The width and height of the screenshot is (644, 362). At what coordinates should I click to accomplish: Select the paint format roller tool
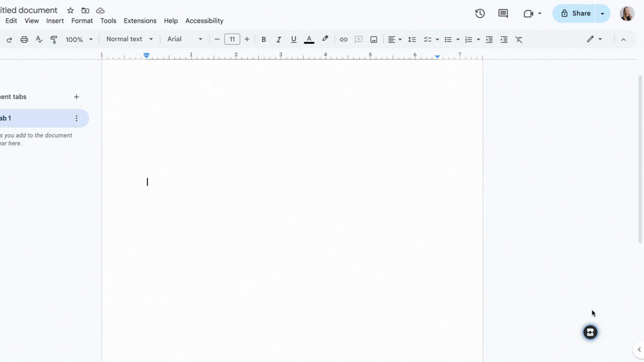pyautogui.click(x=54, y=40)
